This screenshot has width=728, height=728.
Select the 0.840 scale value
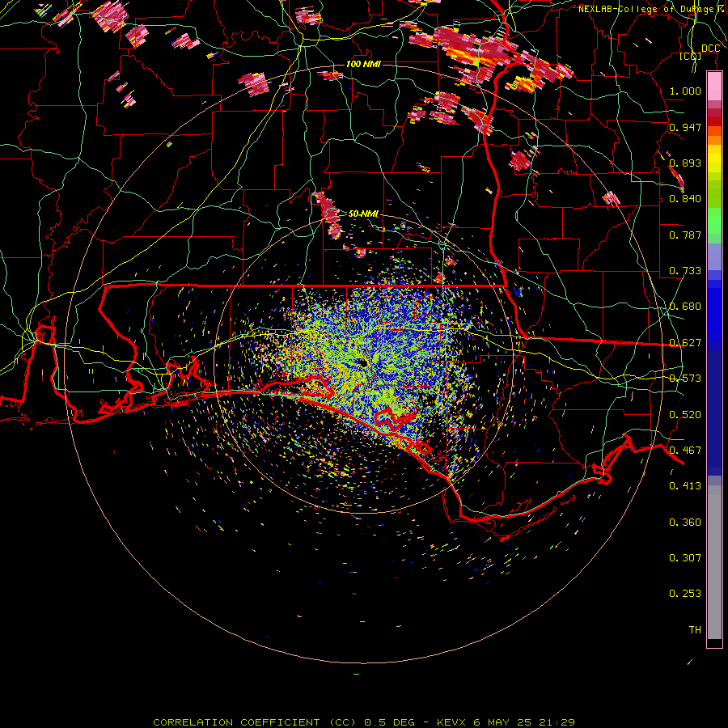(x=685, y=199)
